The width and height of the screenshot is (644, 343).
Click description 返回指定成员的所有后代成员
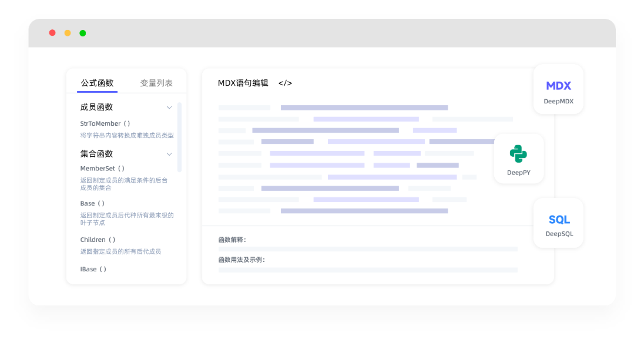[x=121, y=251]
